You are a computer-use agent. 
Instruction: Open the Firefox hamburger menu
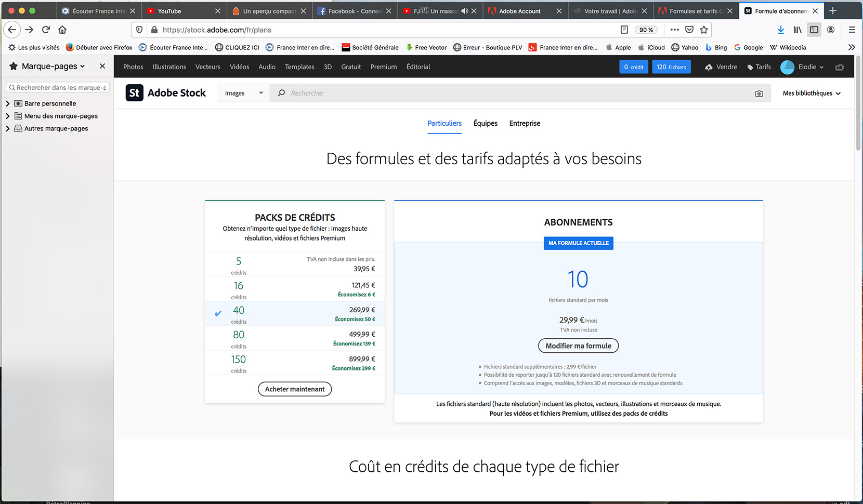click(852, 30)
